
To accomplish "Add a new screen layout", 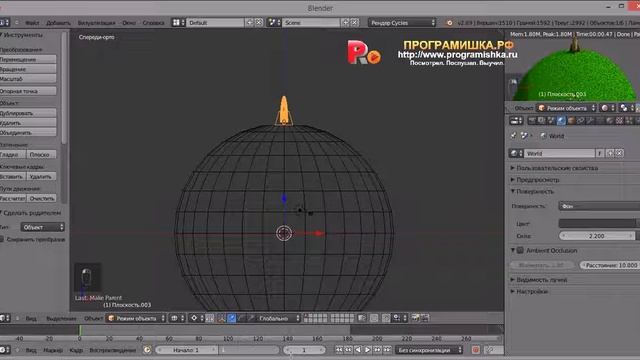I will click(249, 23).
